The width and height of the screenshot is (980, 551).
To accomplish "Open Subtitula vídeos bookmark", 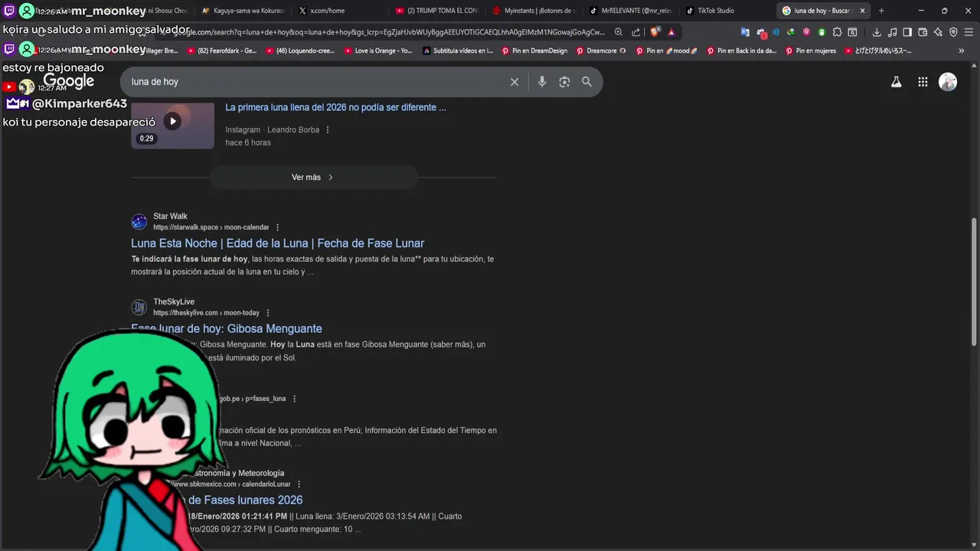I will tap(457, 51).
